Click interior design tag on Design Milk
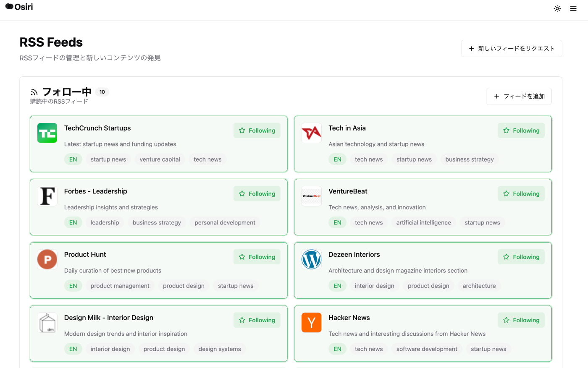The height and width of the screenshot is (368, 588). coord(110,349)
